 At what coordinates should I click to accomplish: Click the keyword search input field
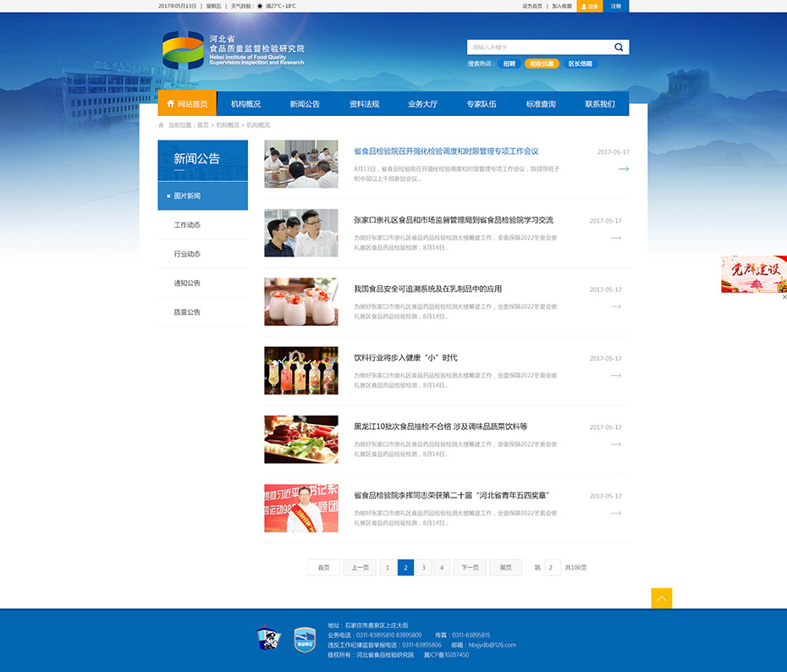538,47
